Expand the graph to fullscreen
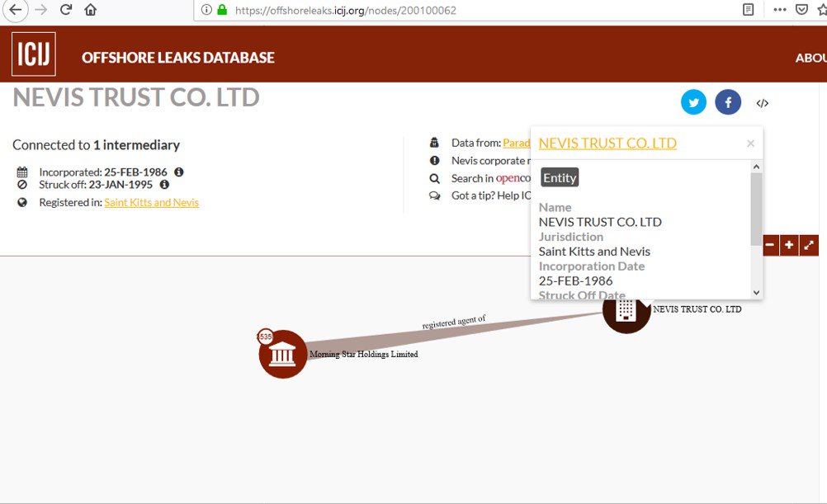The height and width of the screenshot is (504, 827). pyautogui.click(x=809, y=245)
